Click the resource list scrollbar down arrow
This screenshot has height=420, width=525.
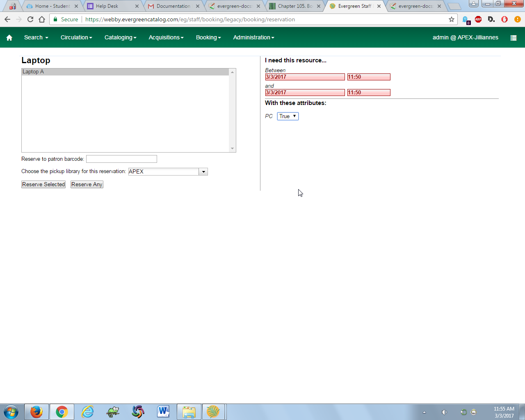point(233,148)
